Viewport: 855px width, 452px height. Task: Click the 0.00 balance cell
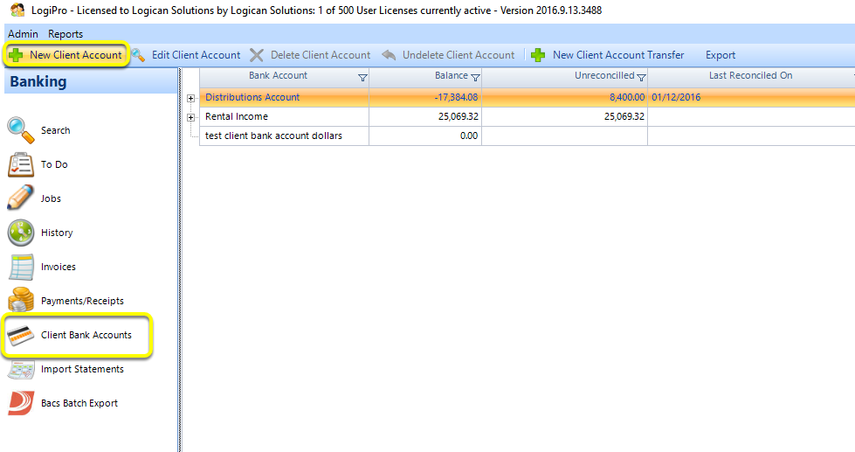(x=425, y=136)
